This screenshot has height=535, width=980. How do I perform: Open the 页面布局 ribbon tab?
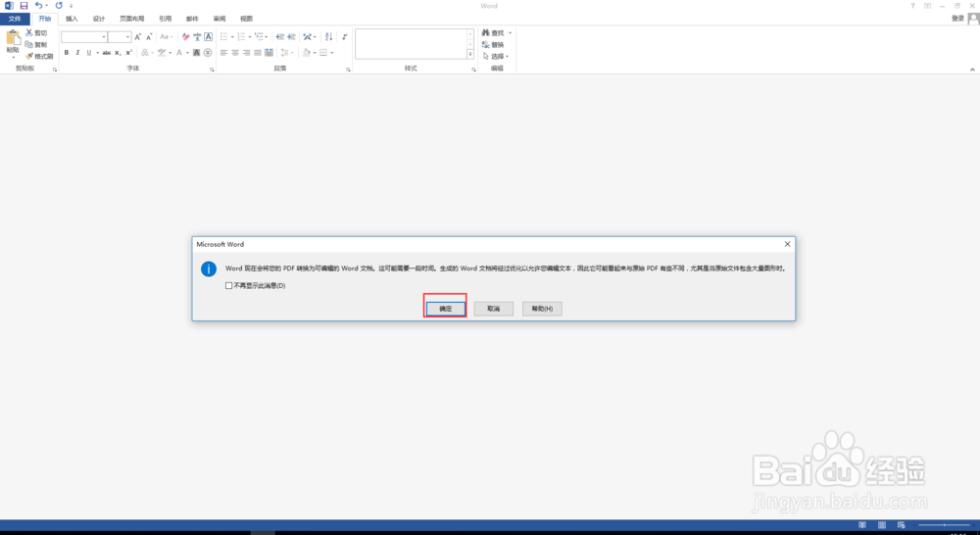click(132, 19)
